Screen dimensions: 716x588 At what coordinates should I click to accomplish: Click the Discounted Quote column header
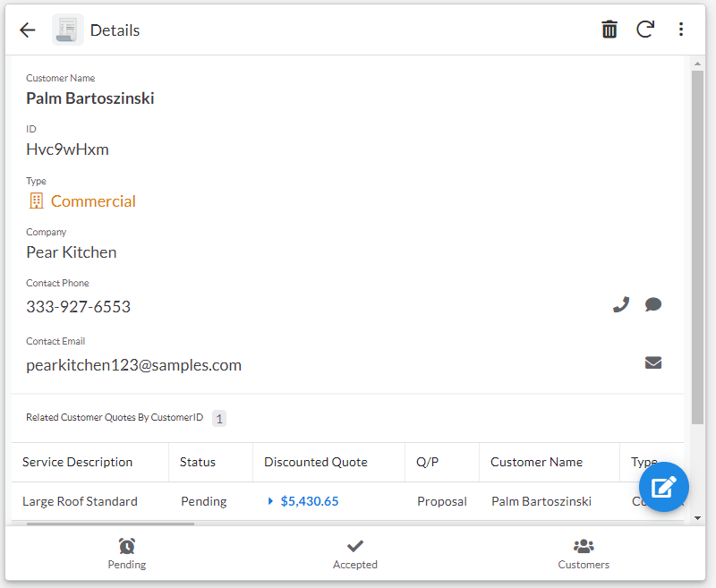coord(316,462)
